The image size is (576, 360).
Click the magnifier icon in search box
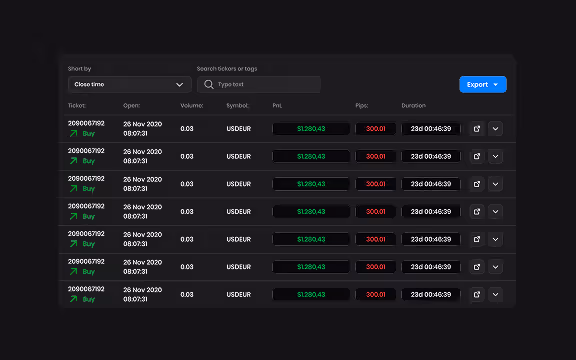pos(209,84)
